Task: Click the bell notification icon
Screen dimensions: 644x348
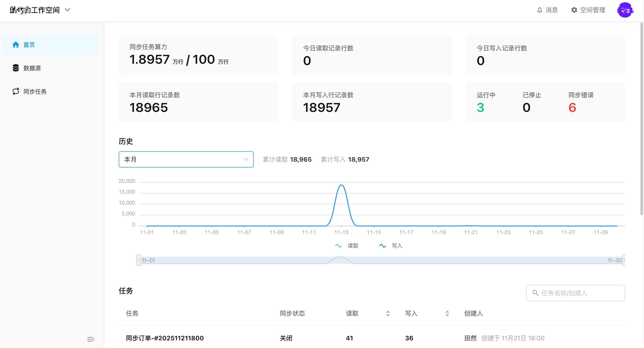Action: tap(539, 10)
